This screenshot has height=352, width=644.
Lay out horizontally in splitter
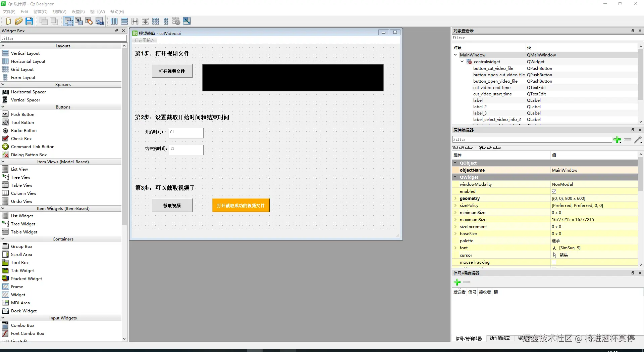(135, 21)
